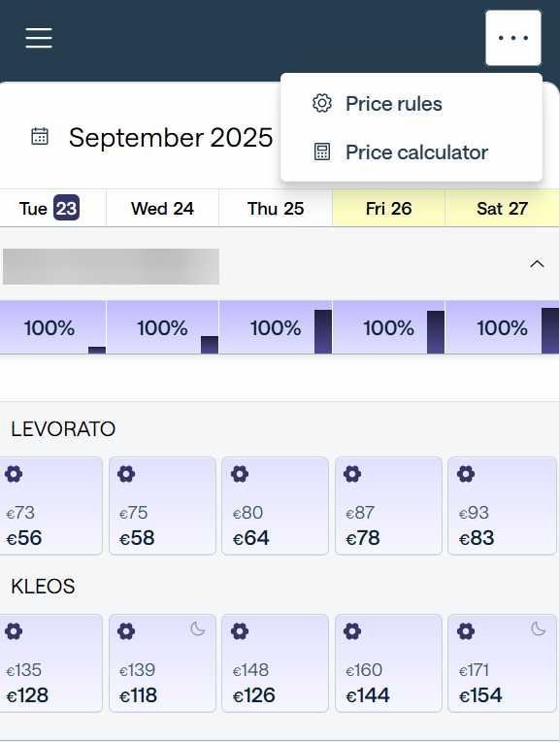Open the September 2025 month picker
The height and width of the screenshot is (743, 560).
tap(171, 137)
